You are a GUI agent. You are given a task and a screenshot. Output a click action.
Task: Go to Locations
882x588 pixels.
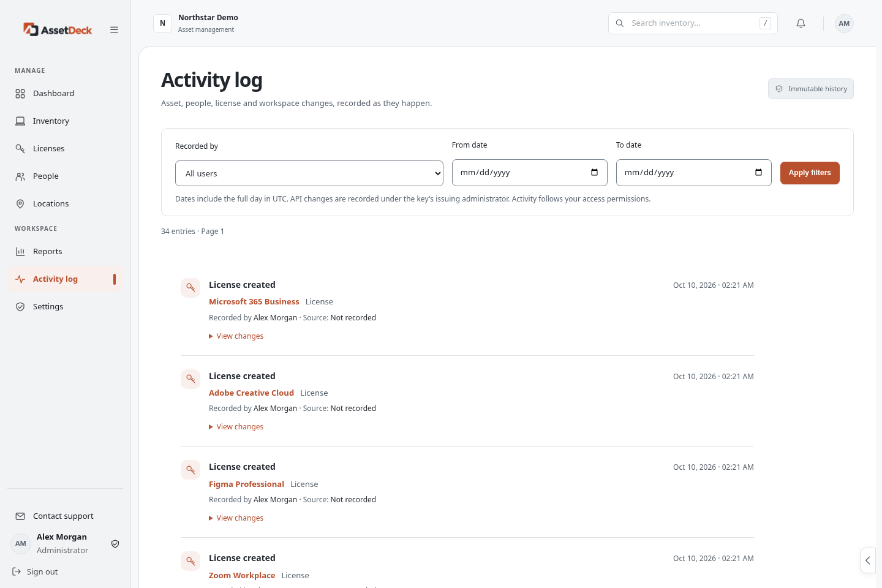click(65, 203)
